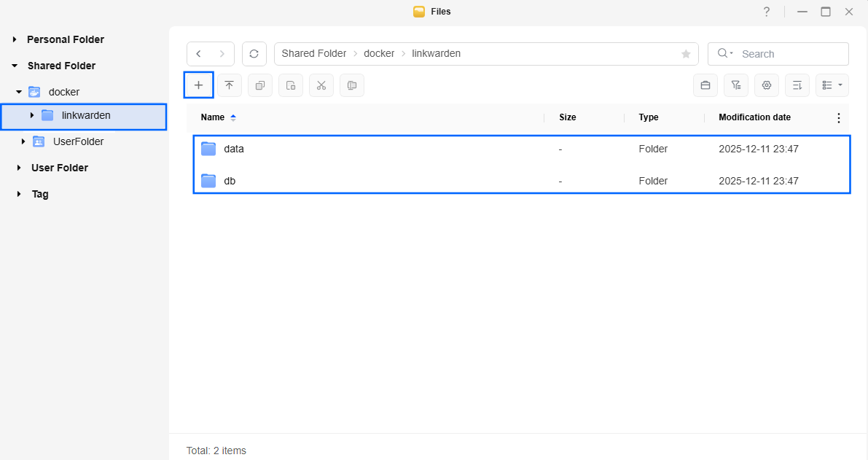This screenshot has height=460, width=868.
Task: Click the Cut scissors icon
Action: click(321, 85)
